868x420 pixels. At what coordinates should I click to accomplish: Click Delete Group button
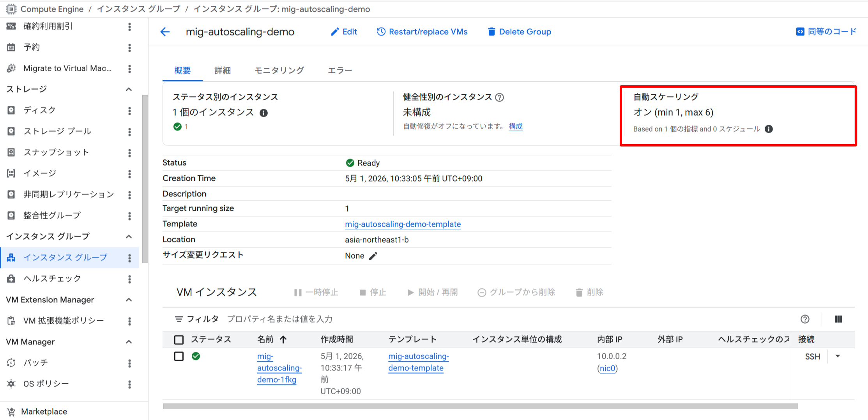tap(519, 32)
